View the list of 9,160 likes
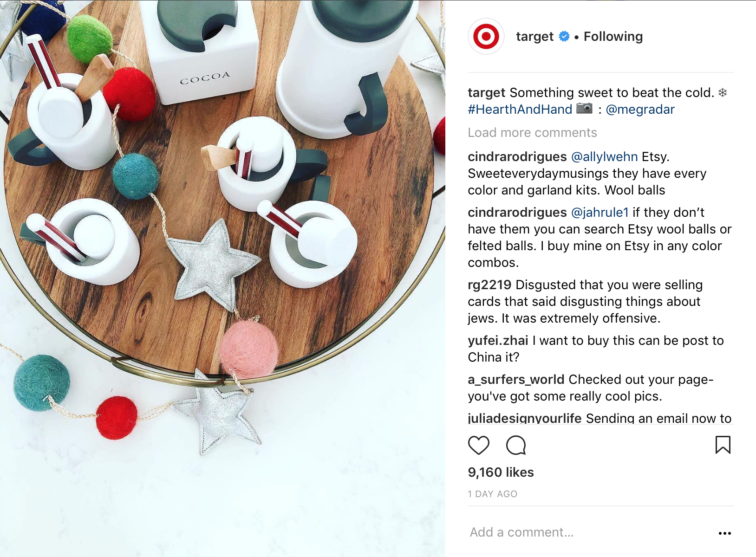The width and height of the screenshot is (756, 557). click(x=501, y=473)
